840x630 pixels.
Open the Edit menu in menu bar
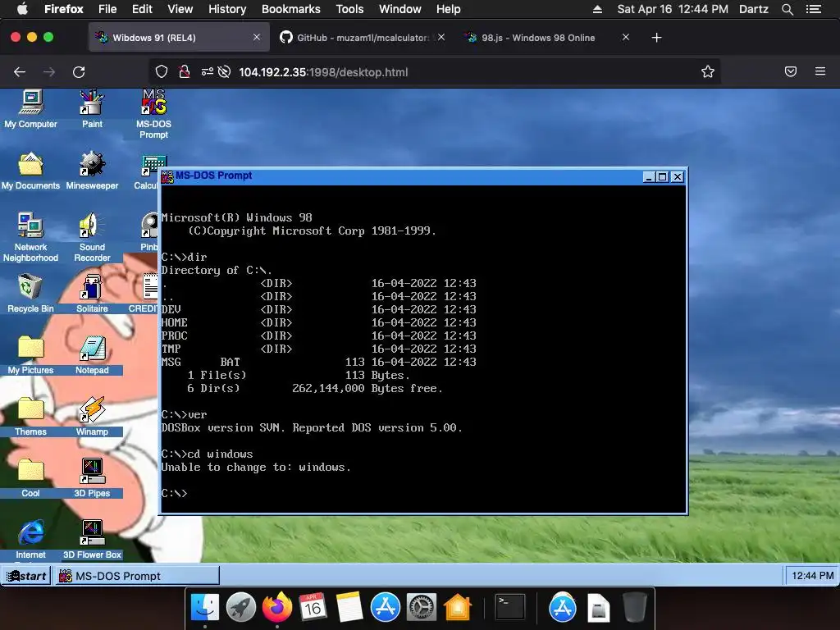click(142, 9)
